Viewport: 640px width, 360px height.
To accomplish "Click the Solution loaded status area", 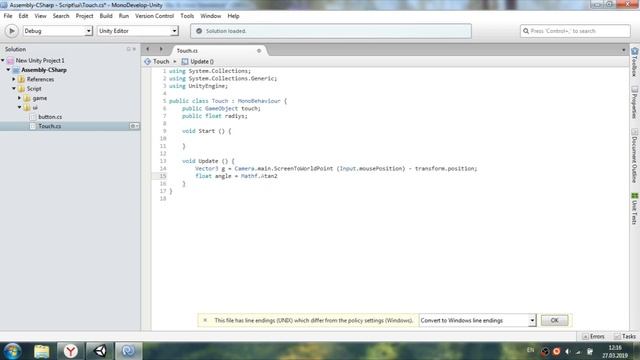I will (x=331, y=31).
